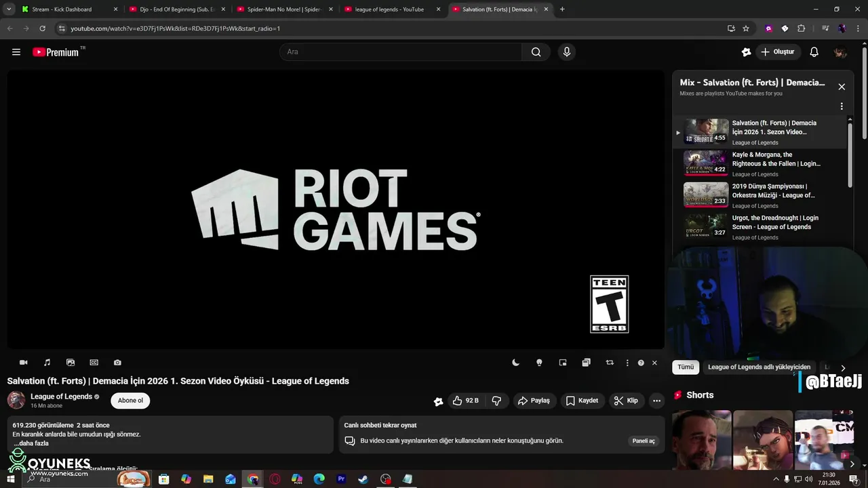Play Kayle & Morgana Login Screen from the mix
The height and width of the screenshot is (488, 868).
pyautogui.click(x=759, y=164)
